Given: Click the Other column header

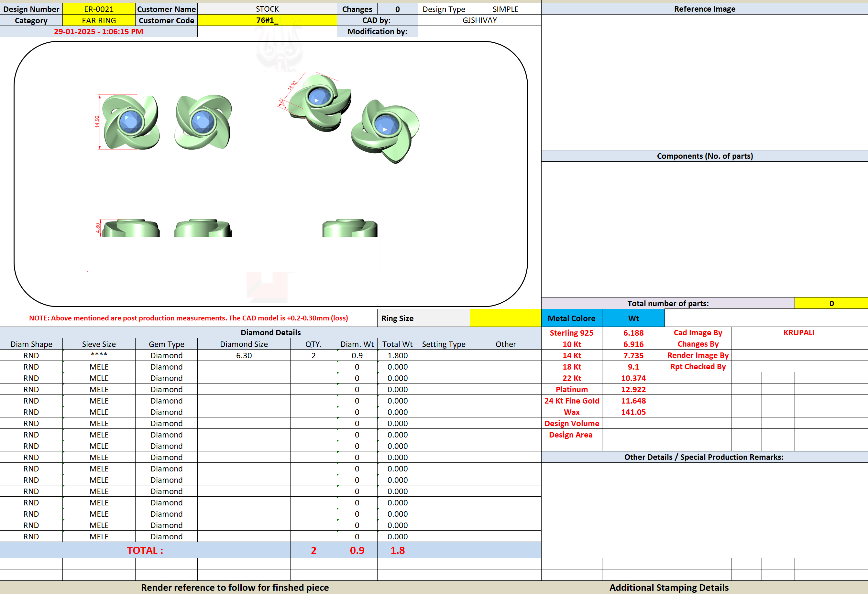Looking at the screenshot, I should coord(505,344).
